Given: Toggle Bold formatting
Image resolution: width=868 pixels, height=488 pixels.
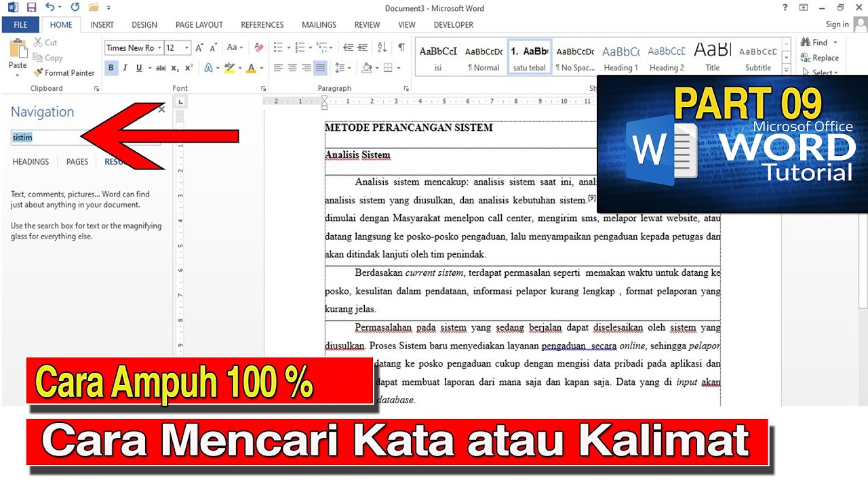Looking at the screenshot, I should point(111,68).
